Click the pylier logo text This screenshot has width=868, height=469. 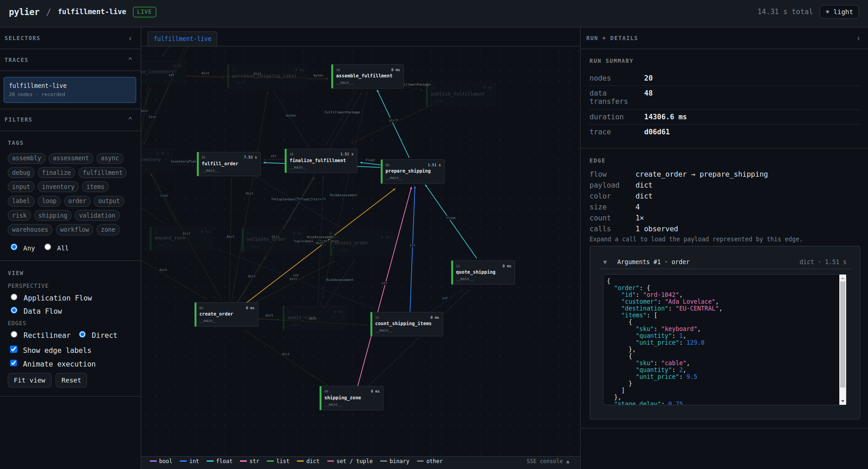[x=24, y=12]
